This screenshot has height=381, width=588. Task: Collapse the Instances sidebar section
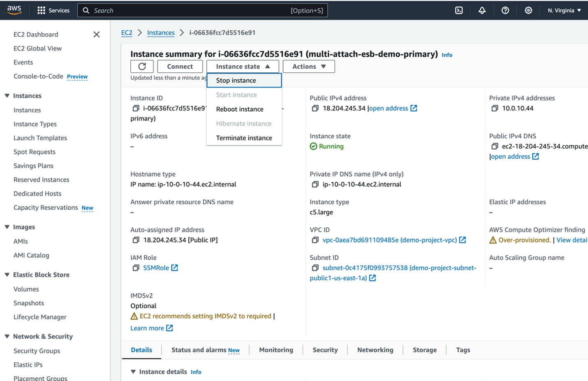[x=7, y=96]
